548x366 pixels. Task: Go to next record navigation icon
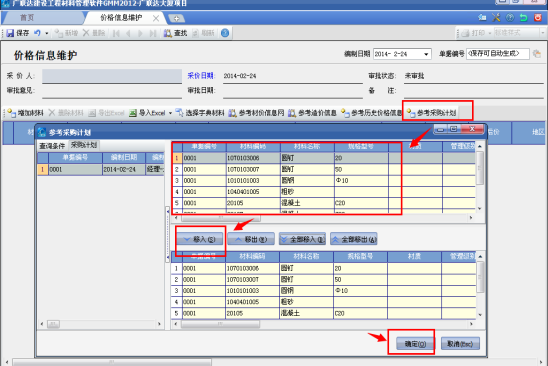click(x=140, y=33)
